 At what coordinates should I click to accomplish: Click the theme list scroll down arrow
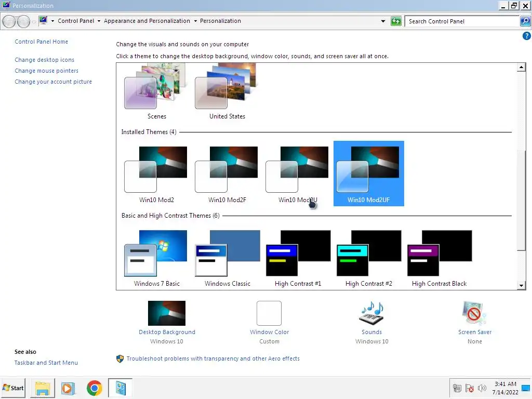[521, 285]
